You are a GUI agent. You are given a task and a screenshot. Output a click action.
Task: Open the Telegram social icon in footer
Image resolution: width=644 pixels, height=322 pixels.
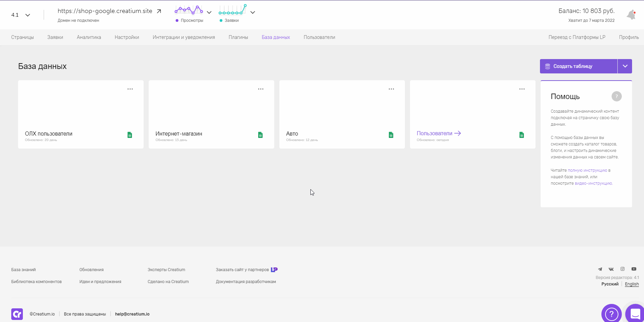pos(600,269)
